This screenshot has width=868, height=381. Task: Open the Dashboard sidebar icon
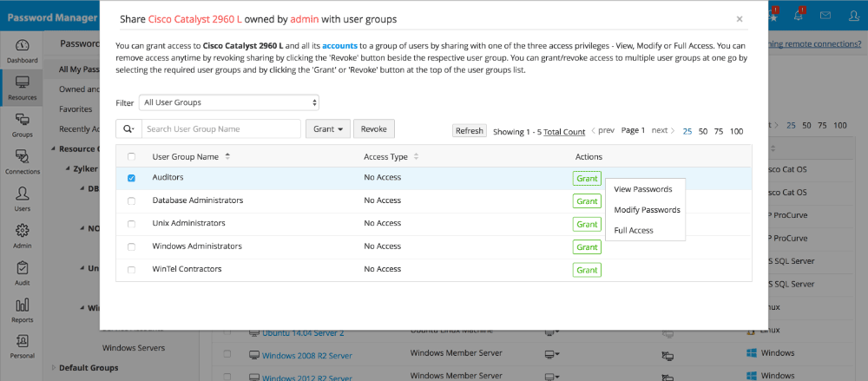coord(23,50)
